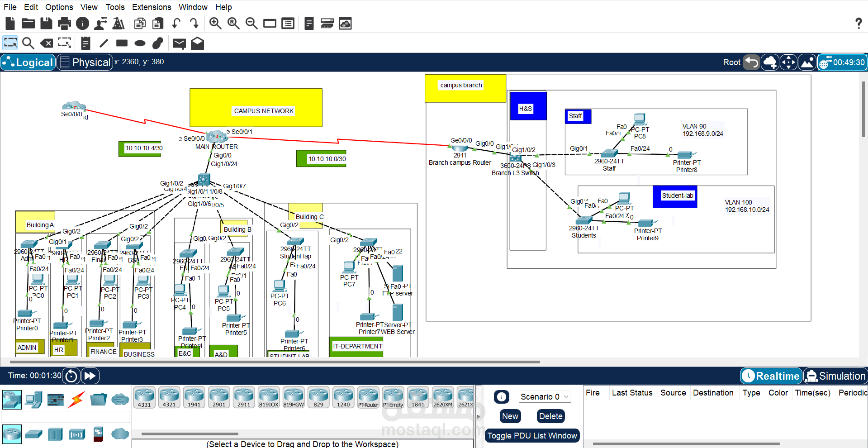Pick the 2911 router
This screenshot has width=868, height=448.
(244, 397)
